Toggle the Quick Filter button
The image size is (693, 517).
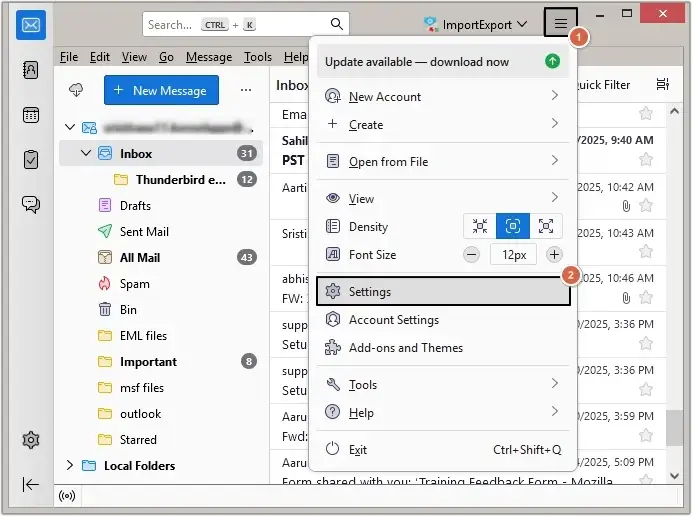click(602, 84)
